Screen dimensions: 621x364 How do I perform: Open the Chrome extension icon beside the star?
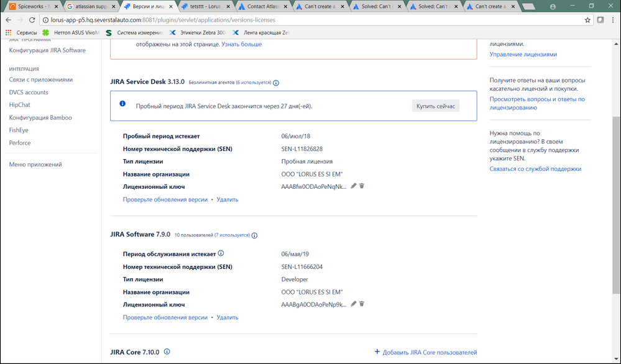[x=600, y=20]
